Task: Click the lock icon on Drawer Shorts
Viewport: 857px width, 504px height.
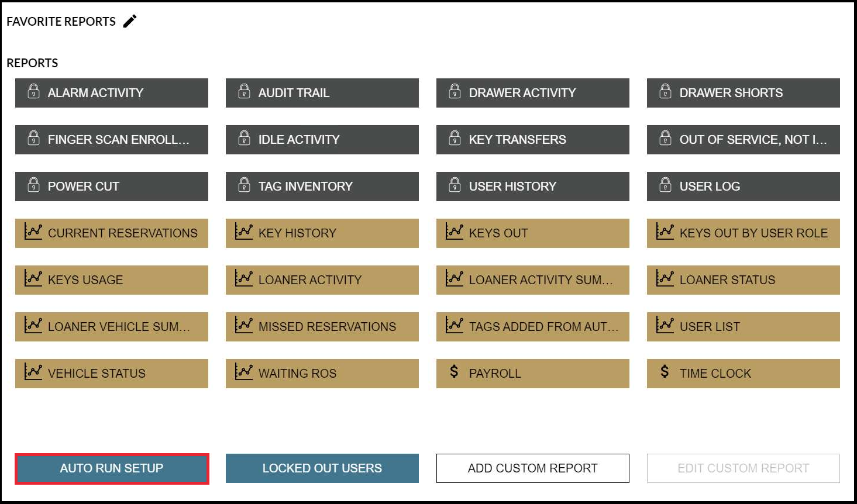Action: [x=666, y=91]
